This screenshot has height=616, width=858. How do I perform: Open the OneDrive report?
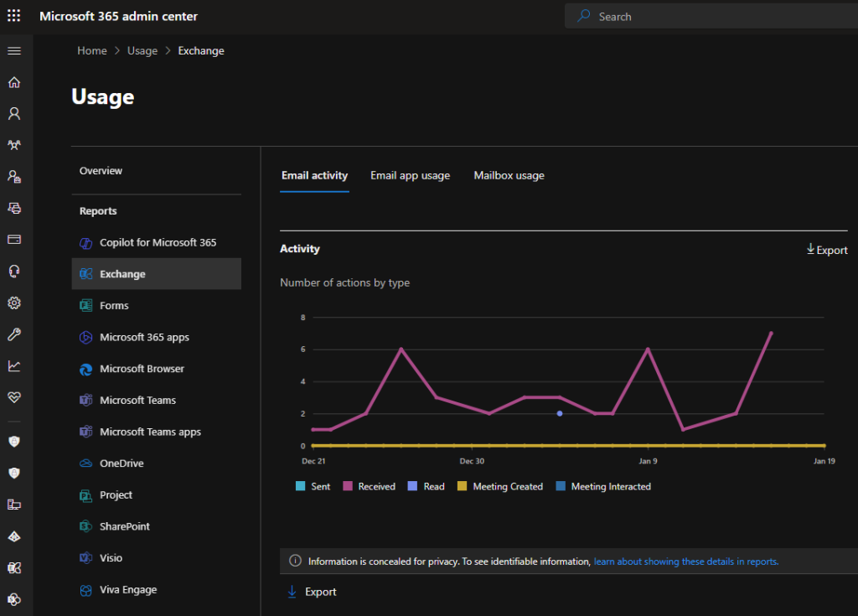coord(157,463)
